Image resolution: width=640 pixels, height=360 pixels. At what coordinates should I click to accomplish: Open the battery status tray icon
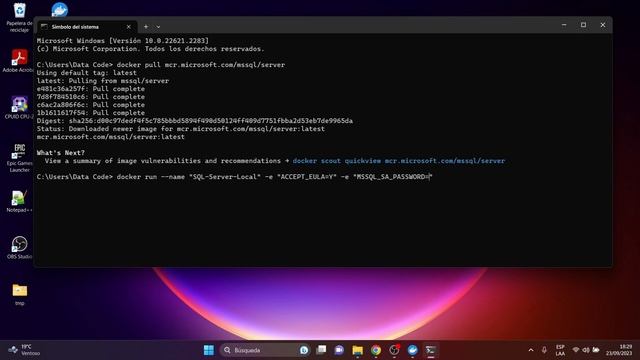[596, 350]
